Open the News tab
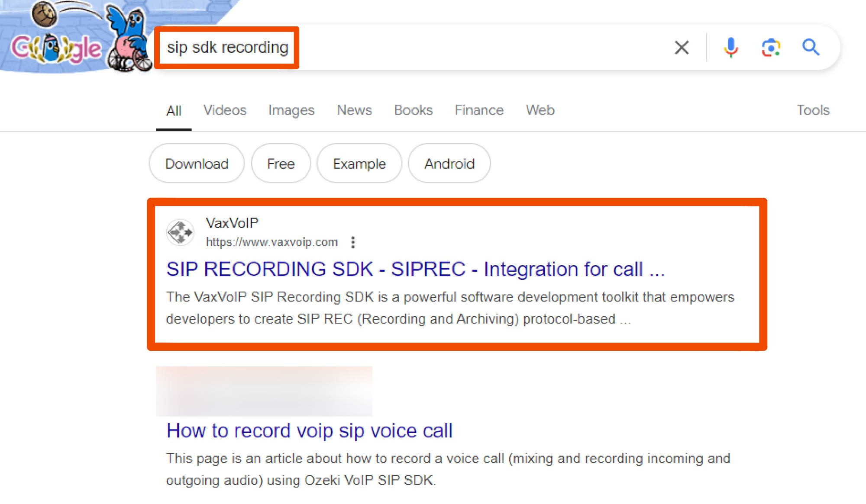This screenshot has height=504, width=866. click(354, 110)
